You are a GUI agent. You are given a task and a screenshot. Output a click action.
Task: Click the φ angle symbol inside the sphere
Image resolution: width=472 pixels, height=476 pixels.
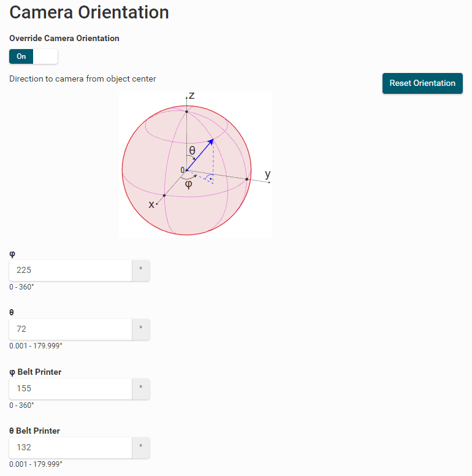[x=188, y=183]
